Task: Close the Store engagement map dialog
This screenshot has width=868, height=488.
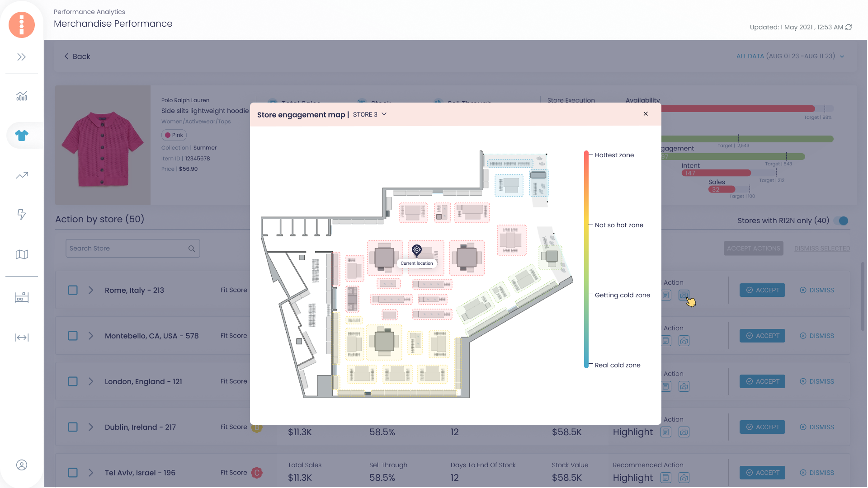Action: coord(646,114)
